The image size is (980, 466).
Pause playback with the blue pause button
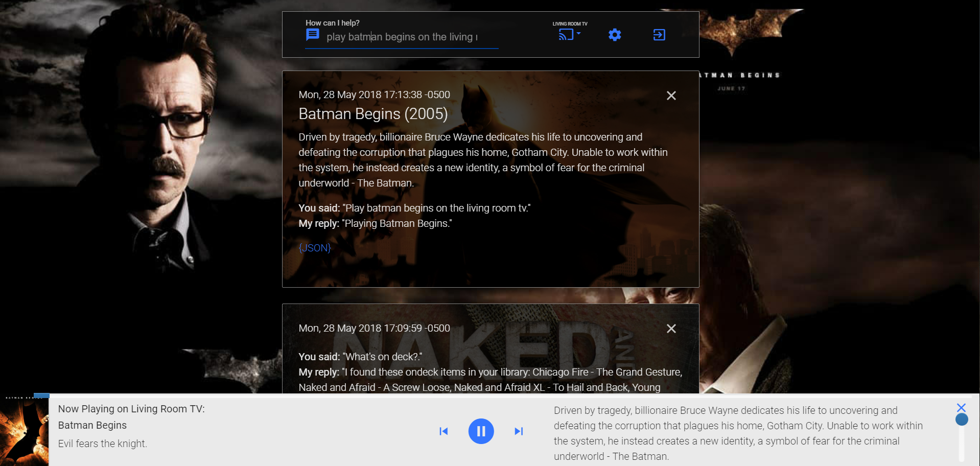(x=481, y=431)
